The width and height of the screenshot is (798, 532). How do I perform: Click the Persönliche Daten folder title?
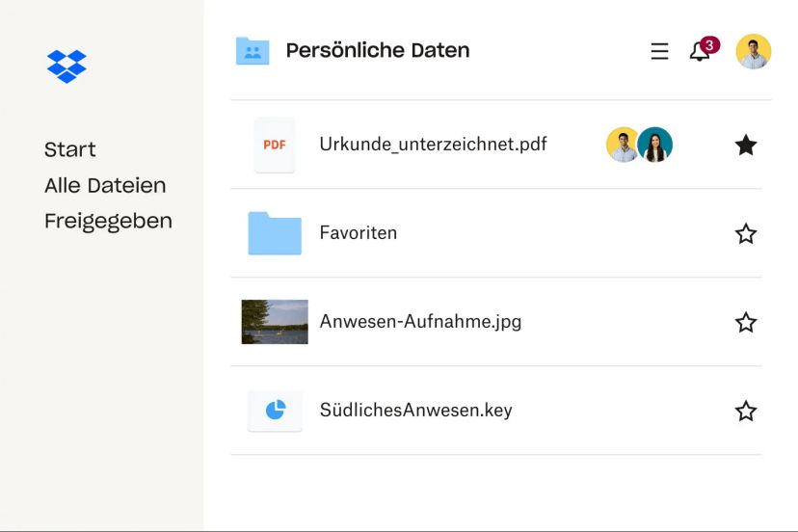point(378,51)
